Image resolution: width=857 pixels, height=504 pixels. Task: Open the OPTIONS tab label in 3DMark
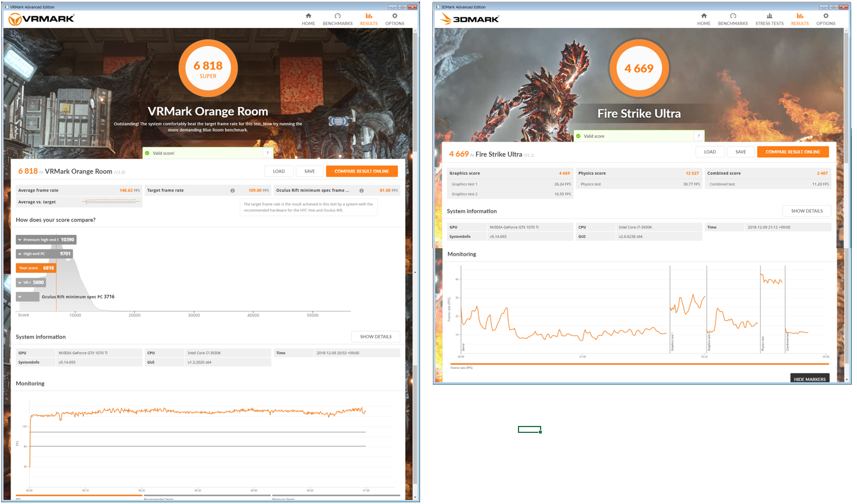click(x=826, y=24)
